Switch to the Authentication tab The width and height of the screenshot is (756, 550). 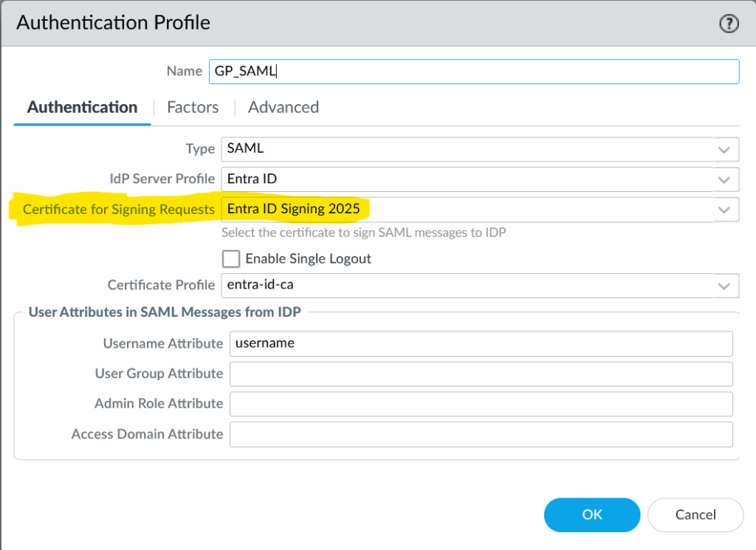[x=82, y=108]
